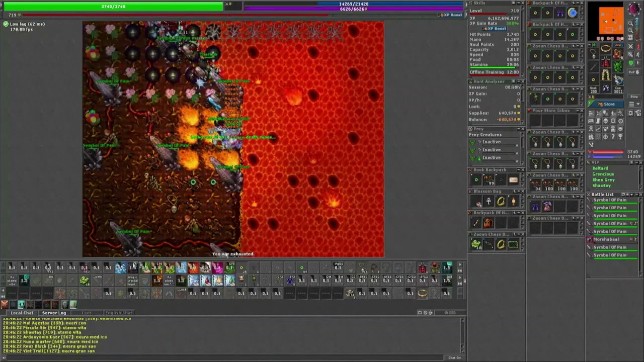Image resolution: width=644 pixels, height=362 pixels.
Task: Open the Battle List dropdown arrow
Action: click(x=631, y=194)
